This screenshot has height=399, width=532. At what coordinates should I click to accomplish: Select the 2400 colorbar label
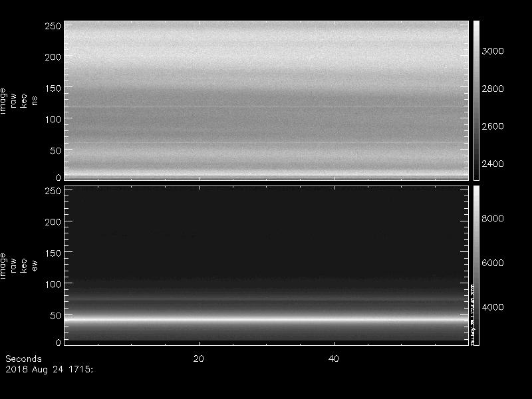pyautogui.click(x=493, y=164)
